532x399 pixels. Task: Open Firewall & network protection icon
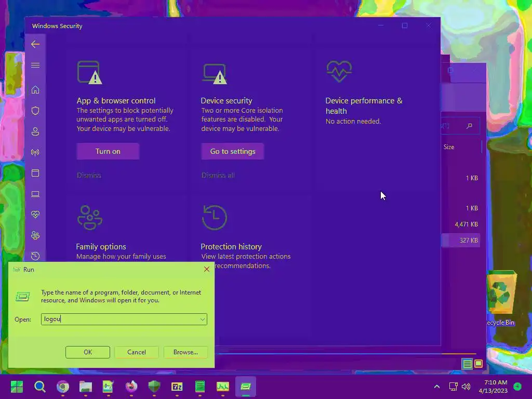point(35,152)
